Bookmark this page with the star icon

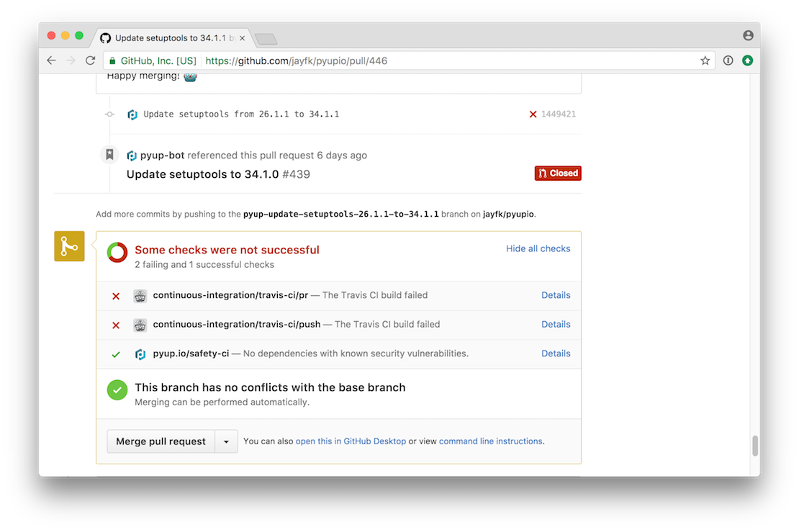tap(705, 60)
